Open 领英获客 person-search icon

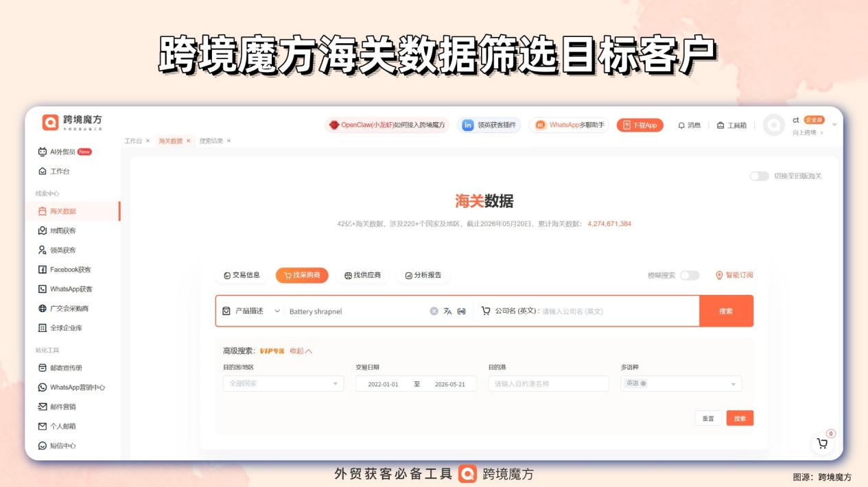pos(43,250)
